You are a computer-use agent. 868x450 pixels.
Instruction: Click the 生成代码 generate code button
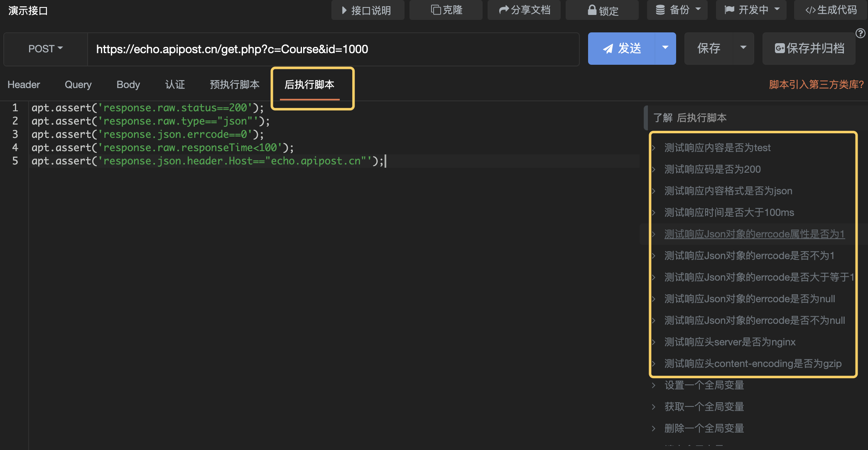pyautogui.click(x=831, y=10)
